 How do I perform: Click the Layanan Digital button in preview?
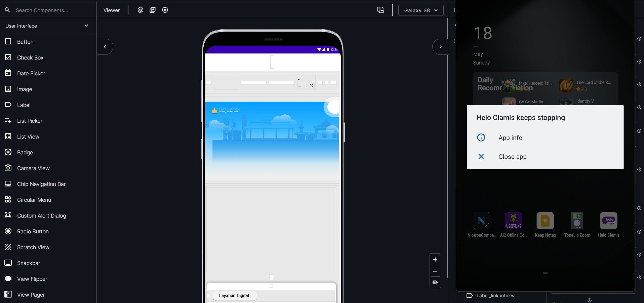click(x=234, y=296)
